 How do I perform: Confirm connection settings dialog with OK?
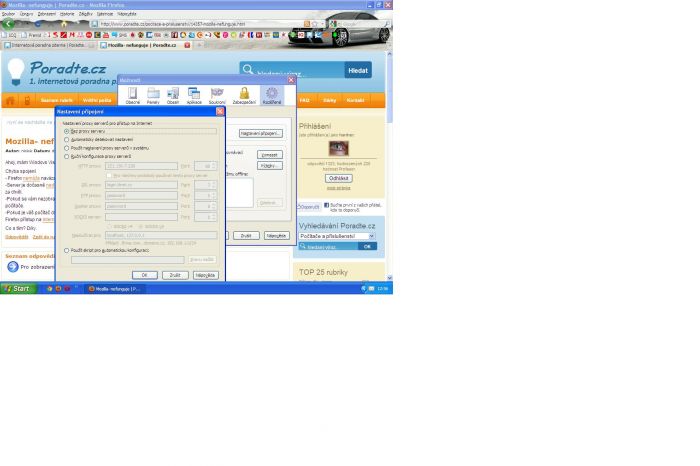point(145,275)
